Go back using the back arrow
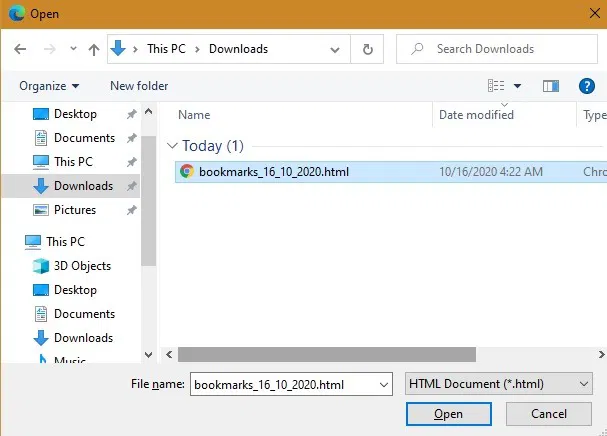This screenshot has width=607, height=436. (20, 49)
